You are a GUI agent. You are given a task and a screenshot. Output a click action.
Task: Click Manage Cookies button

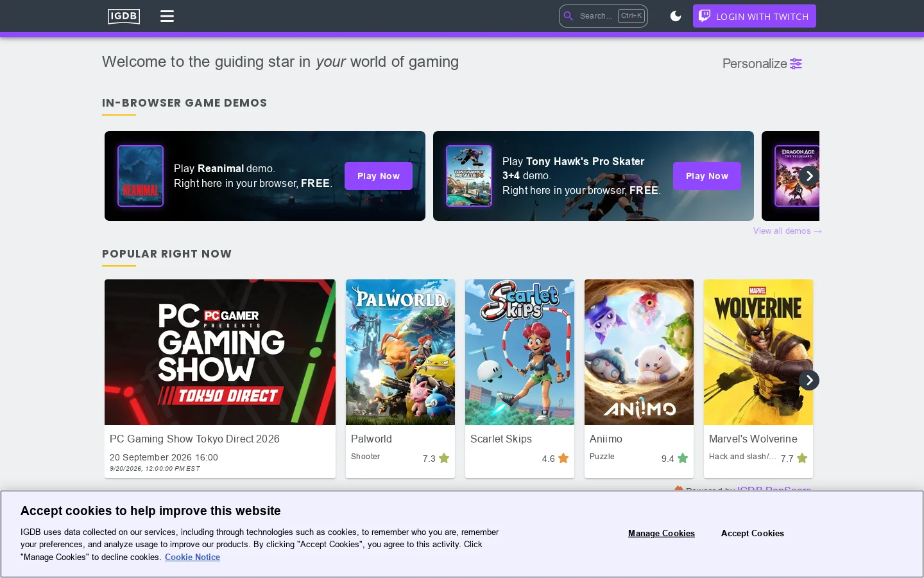662,533
